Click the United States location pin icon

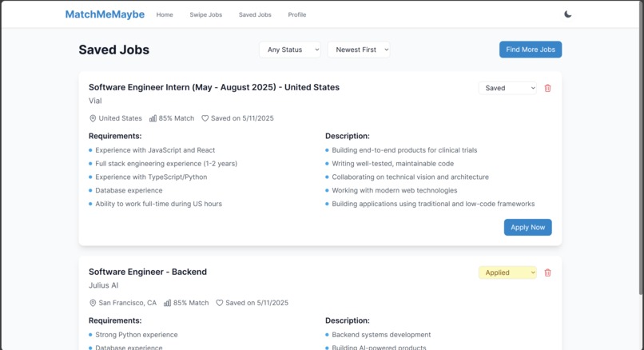click(x=93, y=118)
